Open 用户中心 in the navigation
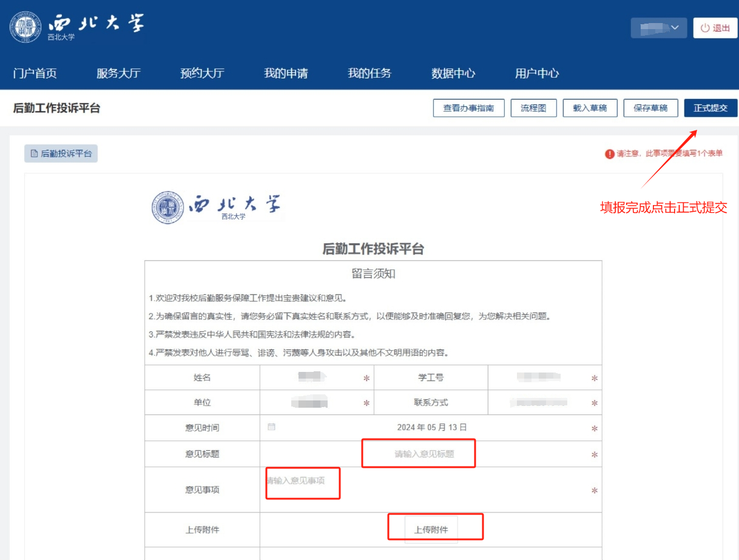Screen dimensions: 739x560 tap(537, 73)
